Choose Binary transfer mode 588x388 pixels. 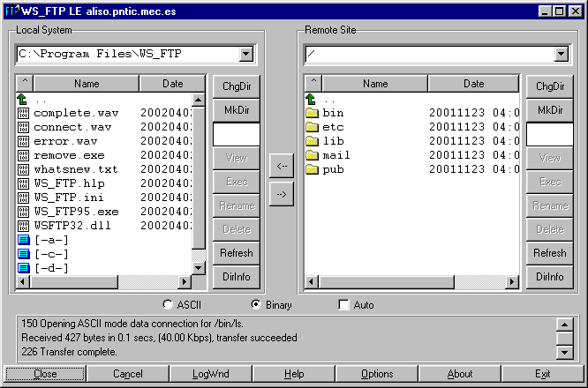pyautogui.click(x=257, y=305)
